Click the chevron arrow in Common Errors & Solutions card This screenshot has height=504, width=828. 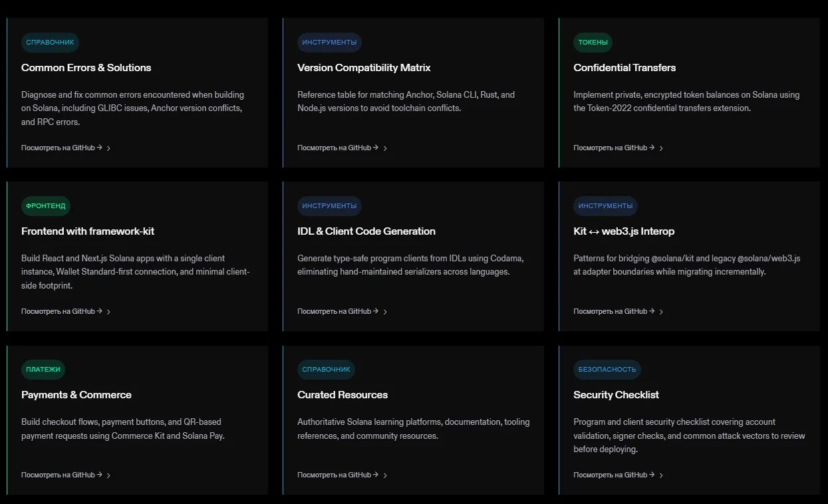(x=108, y=148)
